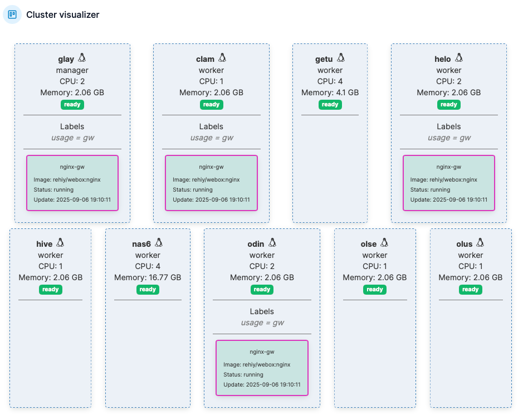Click Update timestamp on odin card
523x420 pixels.
pyautogui.click(x=262, y=384)
